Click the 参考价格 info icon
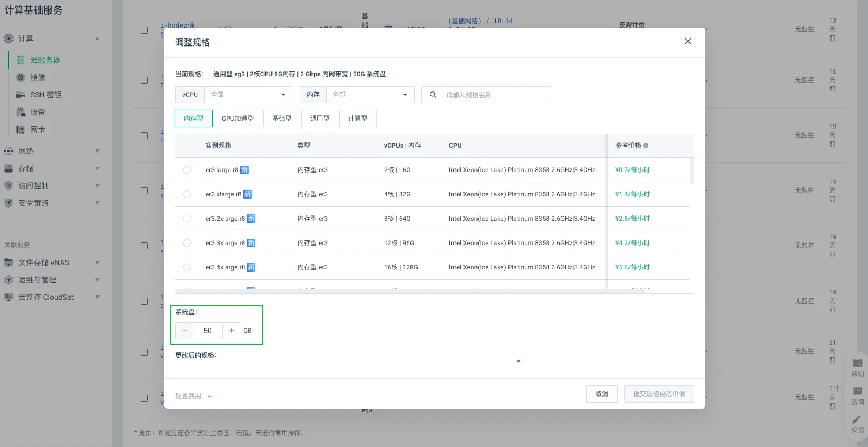The width and height of the screenshot is (868, 447). (646, 146)
